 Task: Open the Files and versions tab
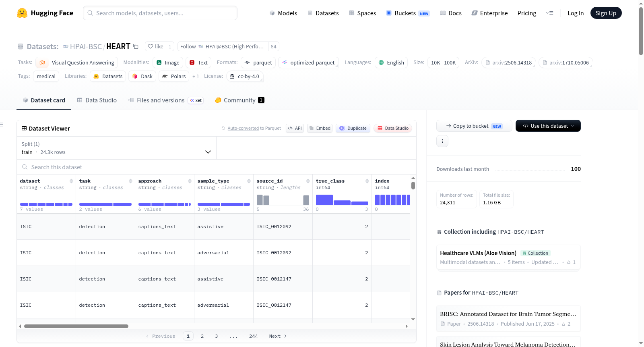pyautogui.click(x=165, y=100)
